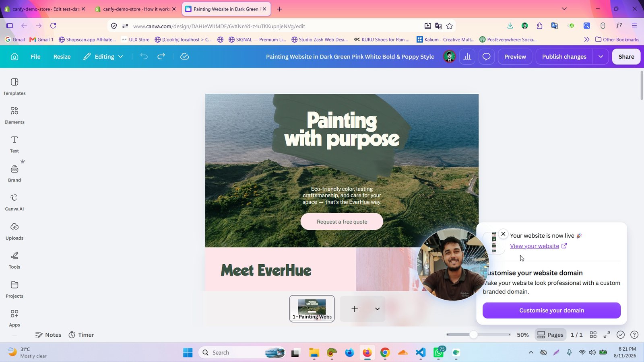Viewport: 644px width, 362px height.
Task: Select the Text tool in sidebar
Action: (x=14, y=144)
